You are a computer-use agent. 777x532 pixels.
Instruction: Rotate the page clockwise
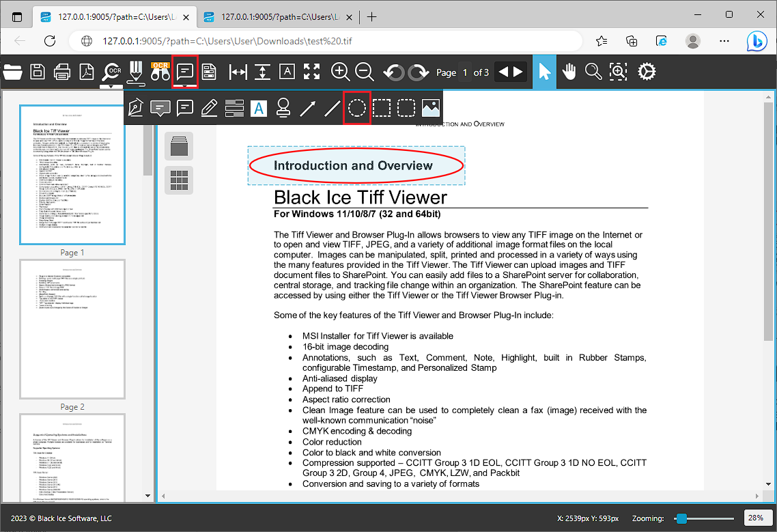pos(419,72)
